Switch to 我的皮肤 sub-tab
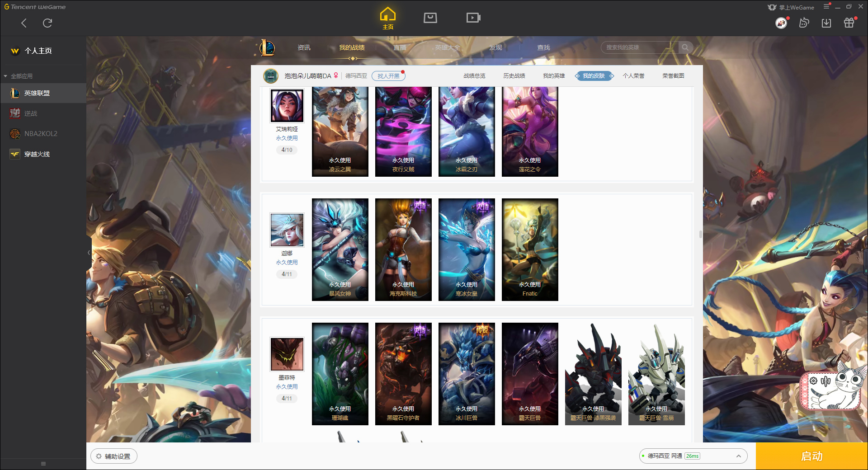This screenshot has height=470, width=868. pyautogui.click(x=594, y=76)
